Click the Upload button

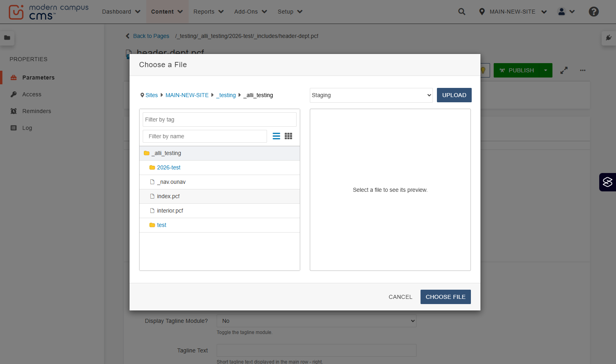[x=454, y=95]
